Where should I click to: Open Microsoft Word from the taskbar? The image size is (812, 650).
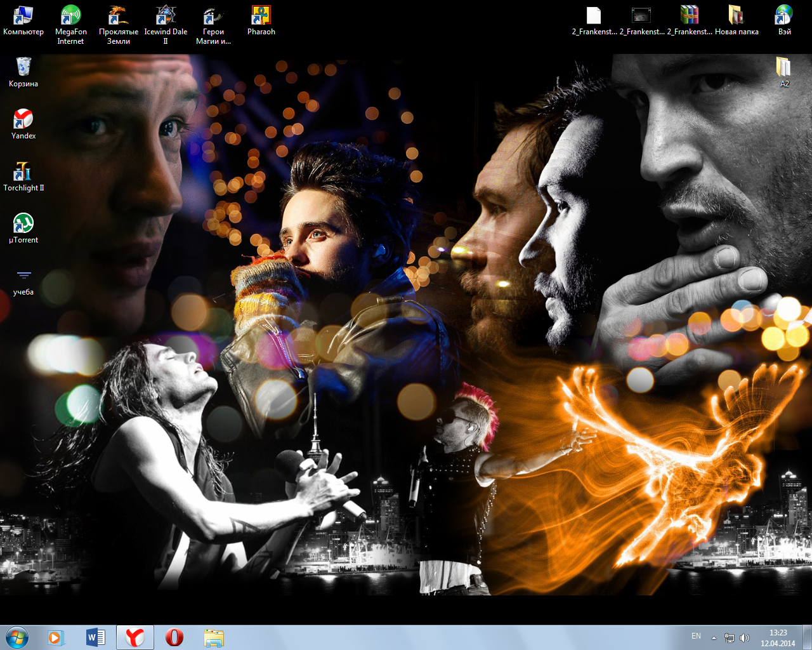95,637
